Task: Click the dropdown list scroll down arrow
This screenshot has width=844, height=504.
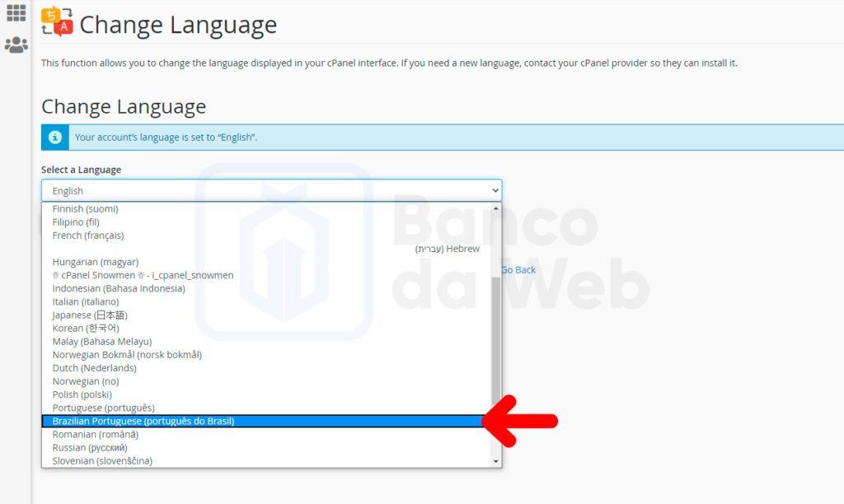Action: coord(495,461)
